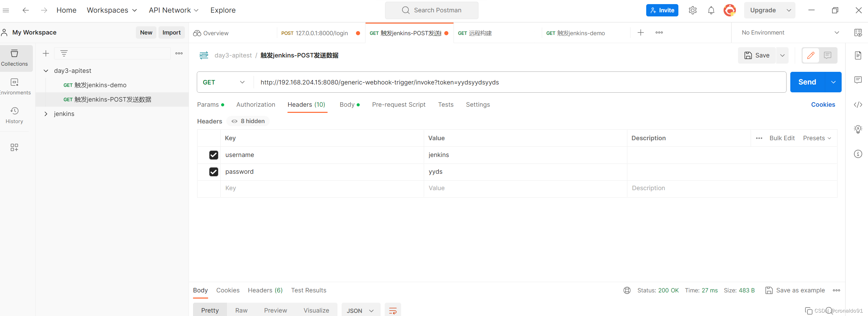Switch to edit (pencil) mode
The width and height of the screenshot is (868, 316).
pos(811,55)
